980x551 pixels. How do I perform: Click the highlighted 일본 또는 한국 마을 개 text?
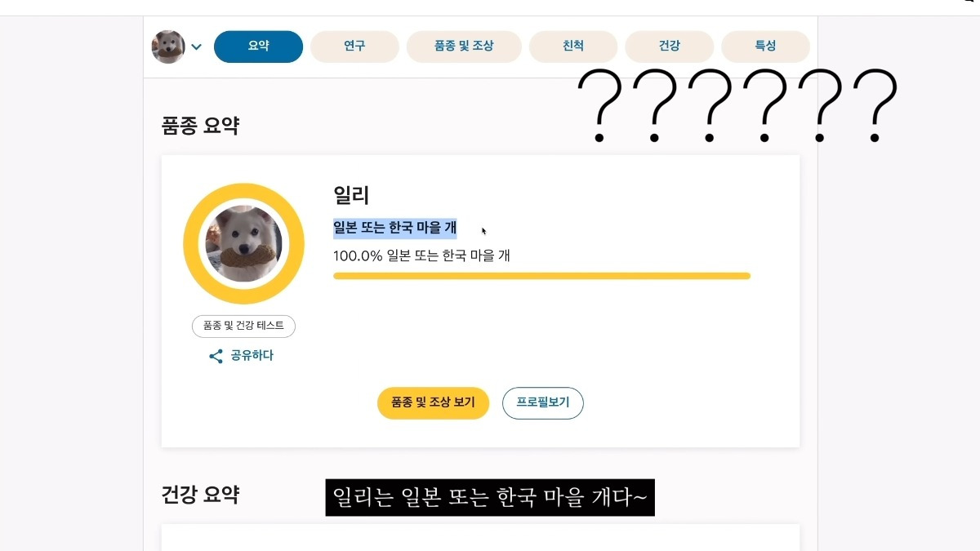point(394,228)
